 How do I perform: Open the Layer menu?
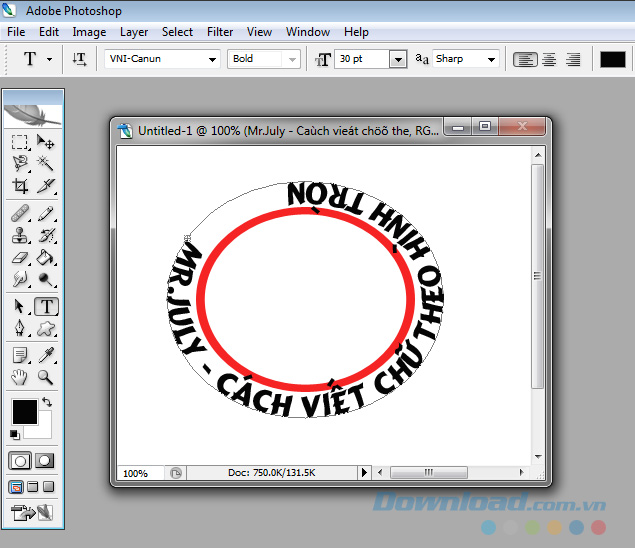tap(134, 32)
